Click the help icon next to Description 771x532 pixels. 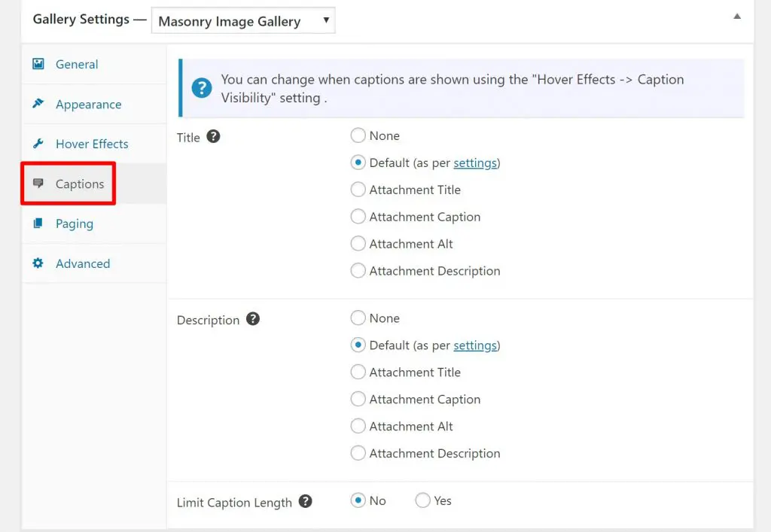tap(253, 319)
